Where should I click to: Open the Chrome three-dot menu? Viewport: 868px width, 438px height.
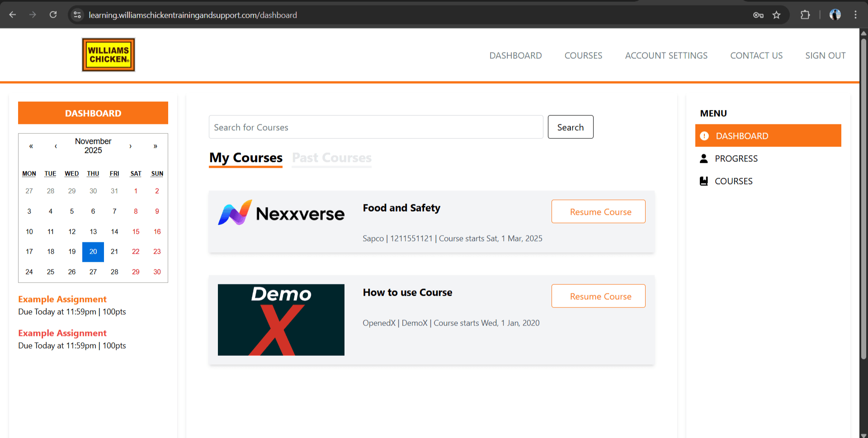pos(855,15)
